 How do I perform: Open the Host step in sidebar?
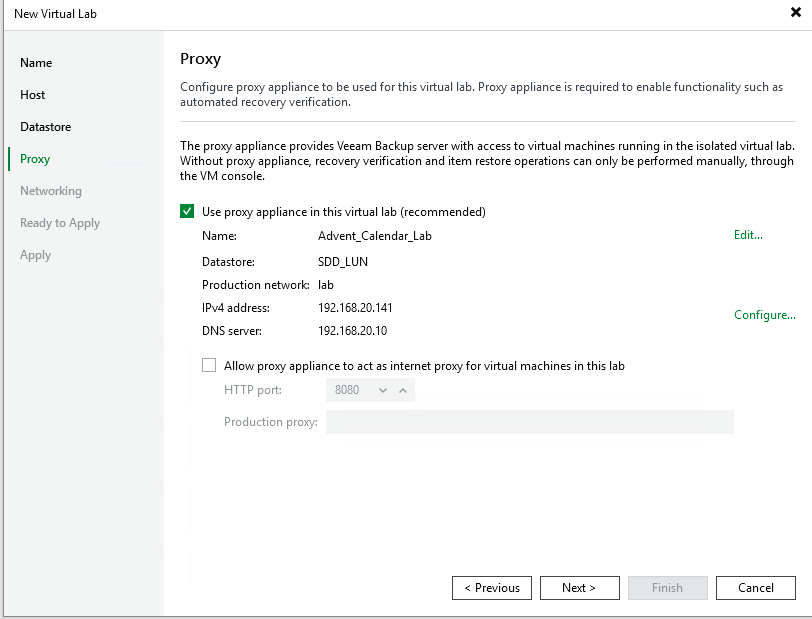click(33, 95)
